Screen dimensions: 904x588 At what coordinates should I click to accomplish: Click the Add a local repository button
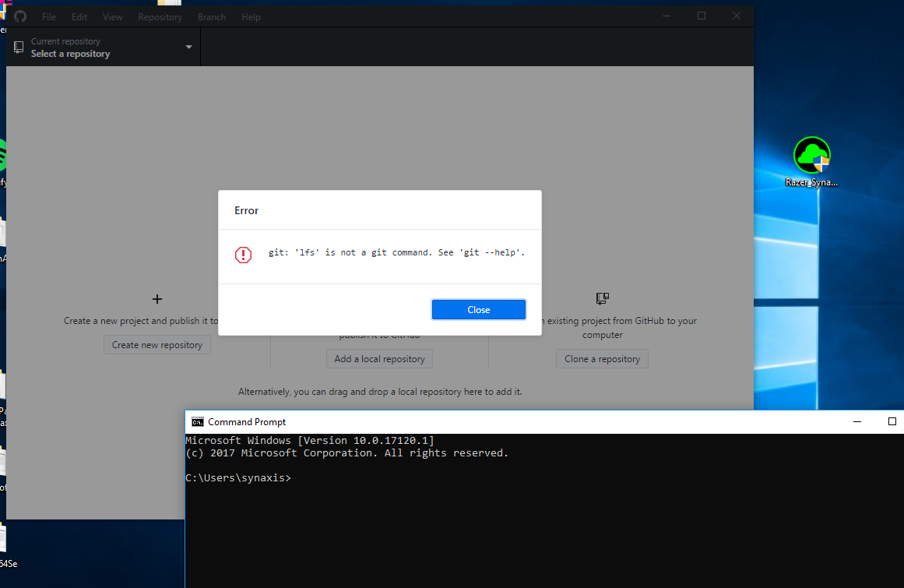[379, 358]
